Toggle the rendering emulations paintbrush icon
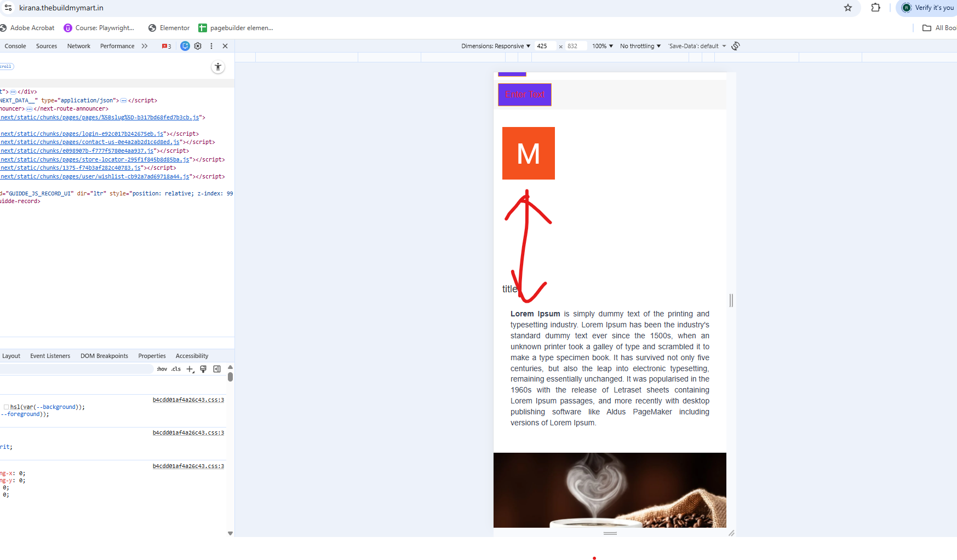 tap(203, 369)
